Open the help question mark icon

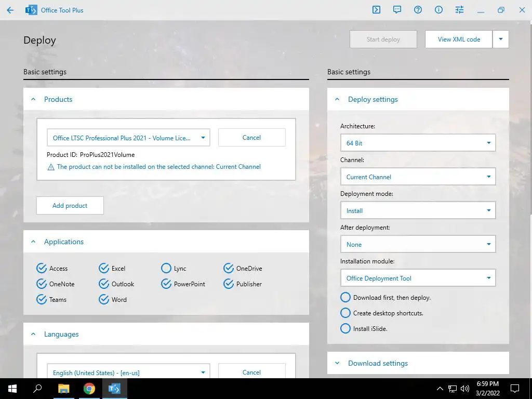click(x=418, y=10)
